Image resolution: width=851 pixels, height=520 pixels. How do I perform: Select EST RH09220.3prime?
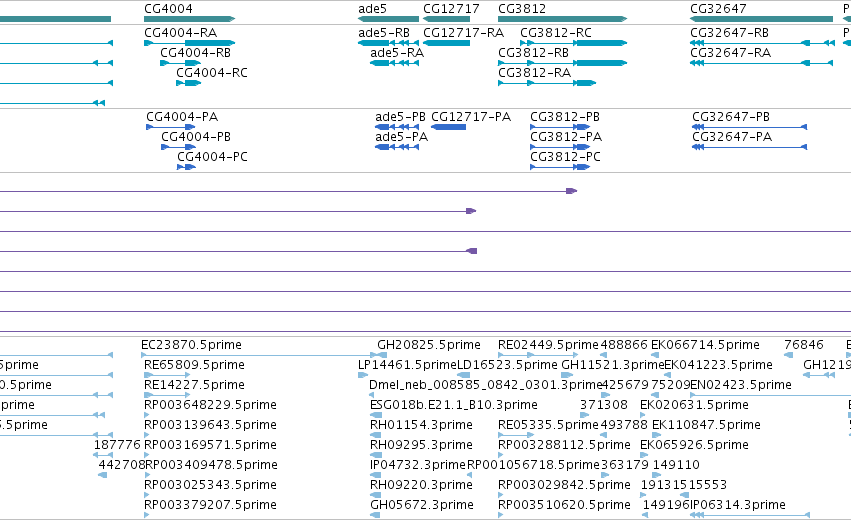tap(421, 485)
